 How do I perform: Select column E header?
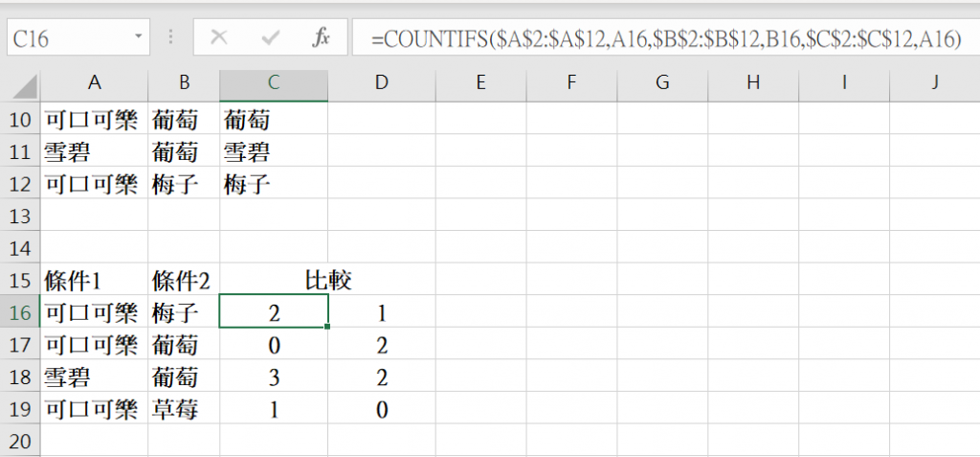(480, 84)
